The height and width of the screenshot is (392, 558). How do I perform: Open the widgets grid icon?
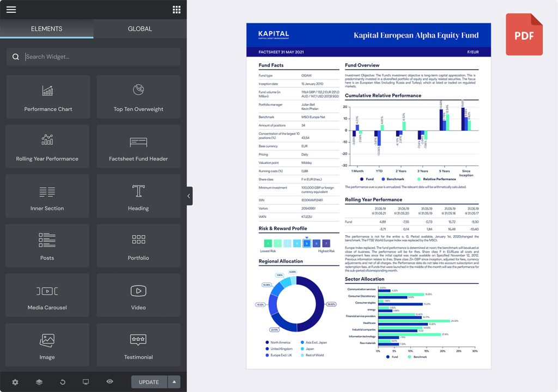177,10
